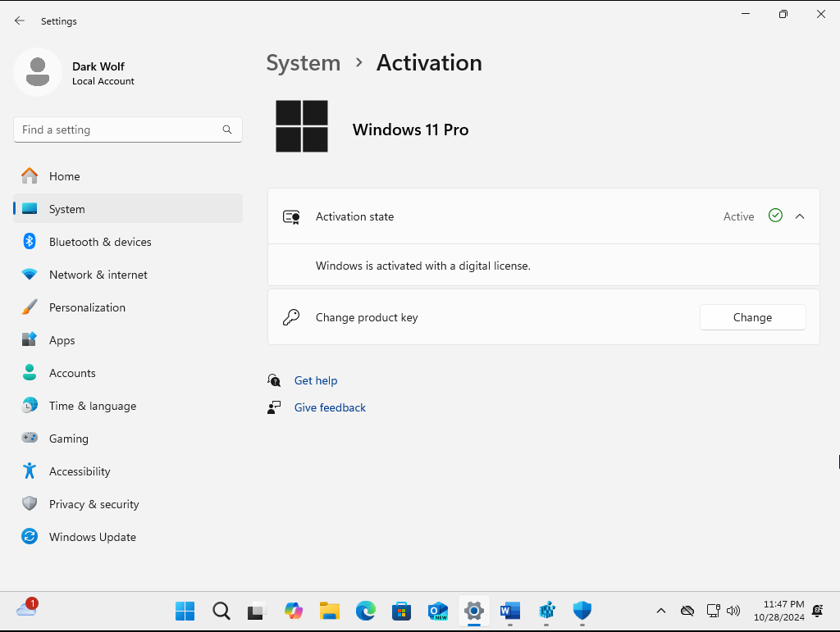Open the network status tray icon
The width and height of the screenshot is (840, 632).
click(713, 611)
